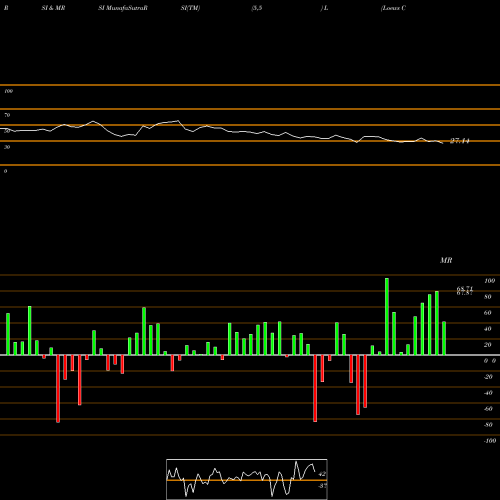Click the -100 label on MR axis

tap(490, 441)
